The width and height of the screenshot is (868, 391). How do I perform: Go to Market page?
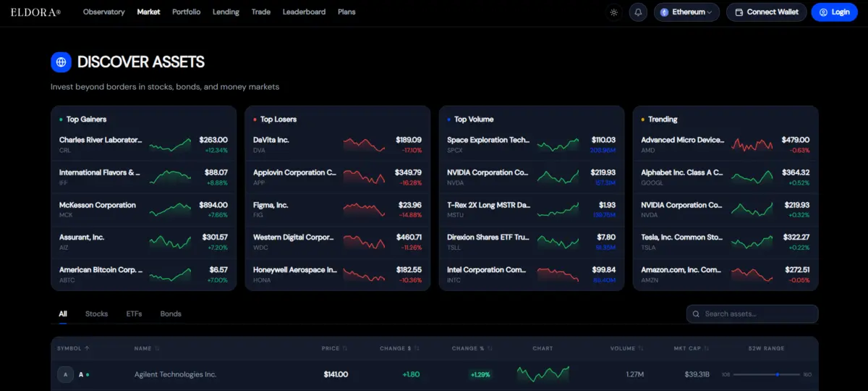[x=149, y=12]
